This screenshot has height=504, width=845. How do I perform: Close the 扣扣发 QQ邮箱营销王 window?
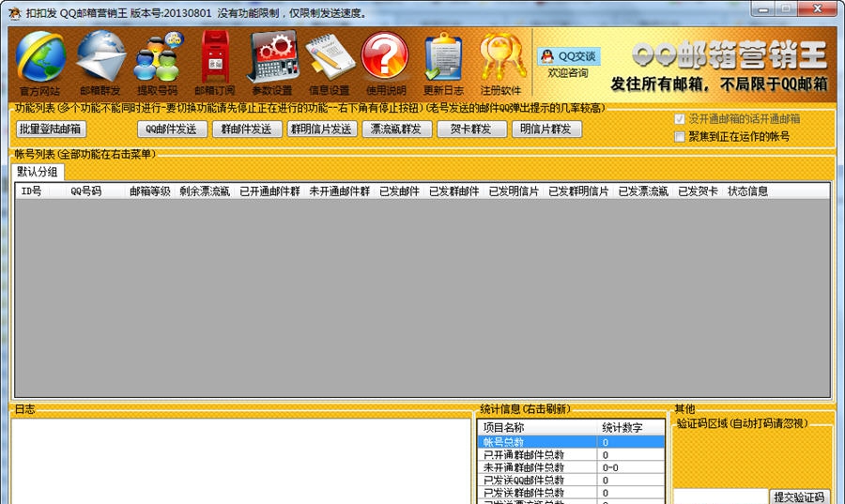[818, 9]
